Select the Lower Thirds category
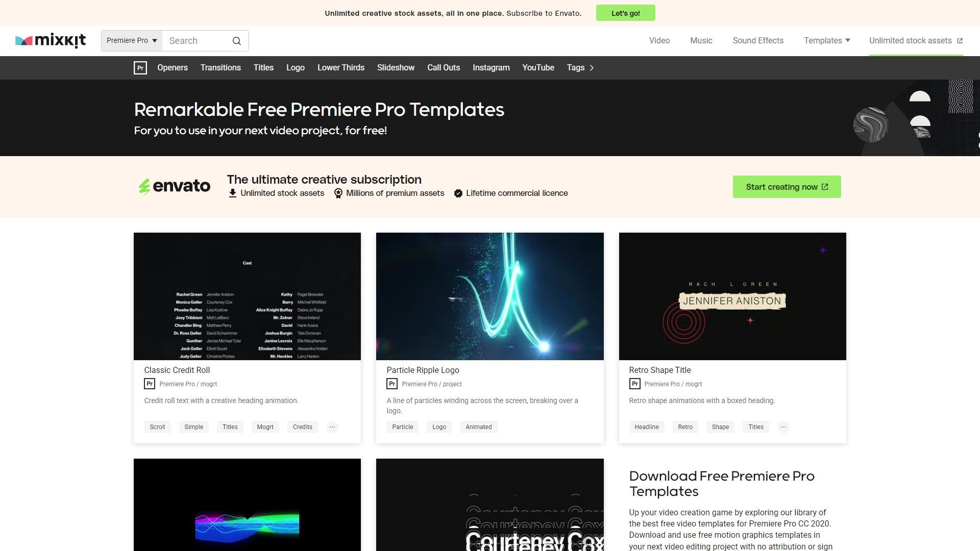Screen dimensions: 980x551 pyautogui.click(x=341, y=68)
